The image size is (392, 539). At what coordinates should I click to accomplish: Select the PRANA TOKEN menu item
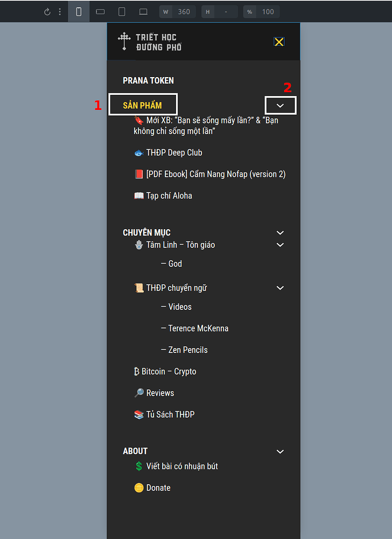tap(148, 80)
